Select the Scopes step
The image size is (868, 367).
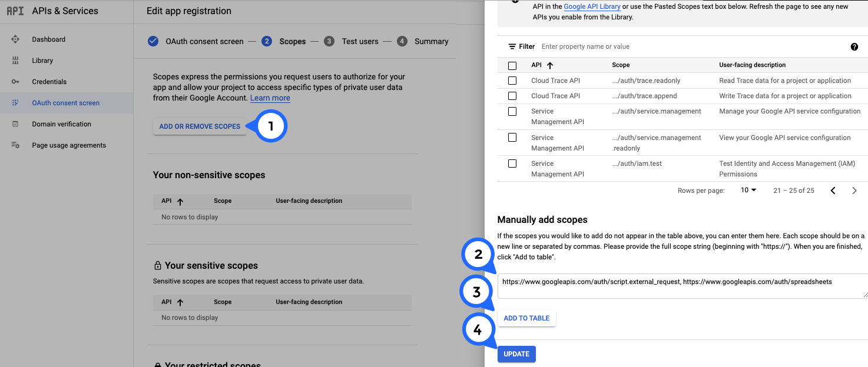293,41
